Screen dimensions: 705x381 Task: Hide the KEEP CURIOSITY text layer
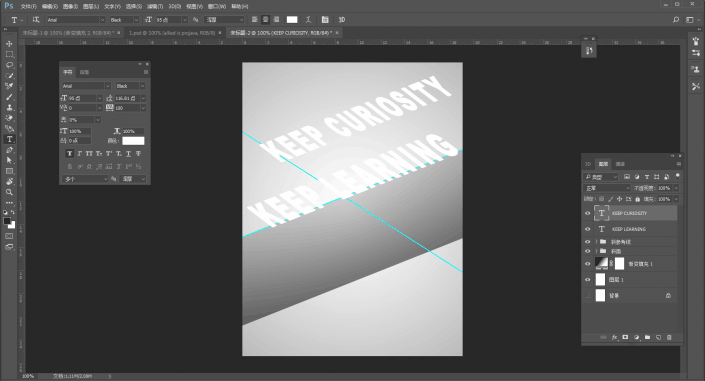(x=588, y=213)
